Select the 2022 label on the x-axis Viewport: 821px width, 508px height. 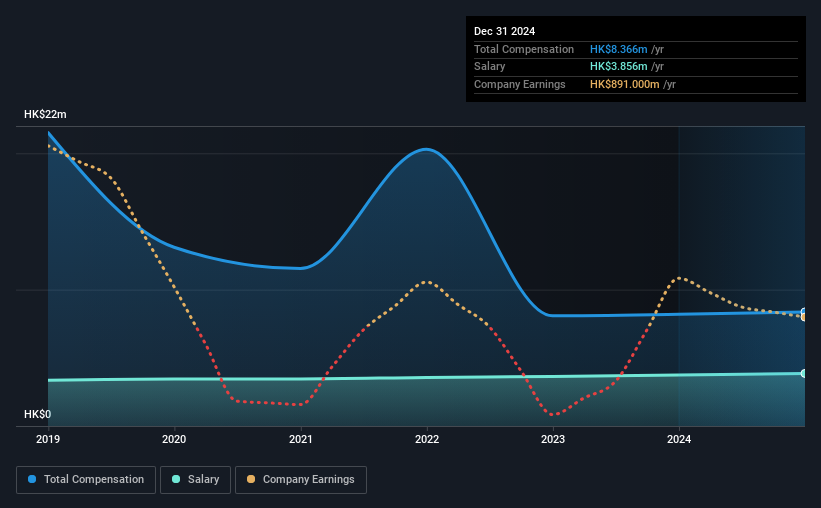click(427, 439)
